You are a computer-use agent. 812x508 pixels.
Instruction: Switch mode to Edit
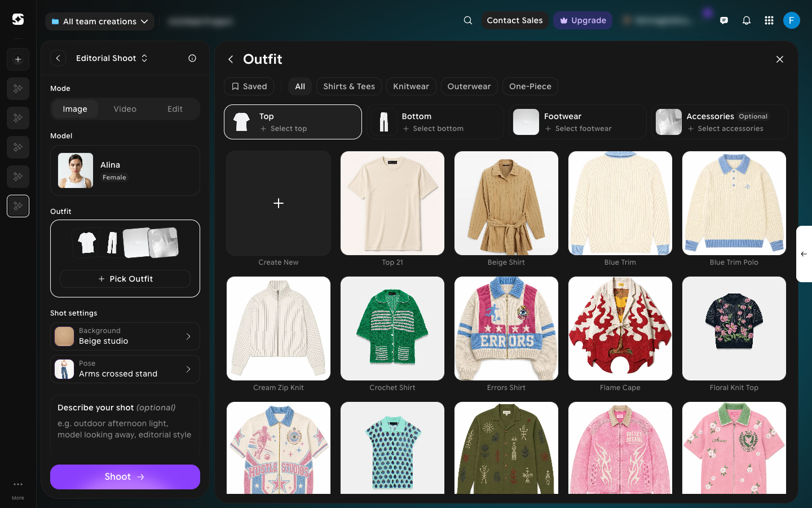(x=175, y=109)
